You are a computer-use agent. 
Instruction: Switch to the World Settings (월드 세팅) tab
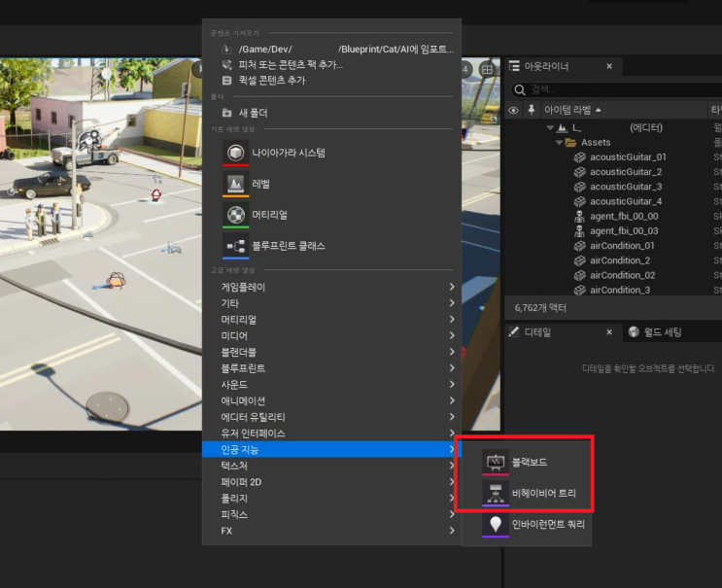[x=662, y=332]
